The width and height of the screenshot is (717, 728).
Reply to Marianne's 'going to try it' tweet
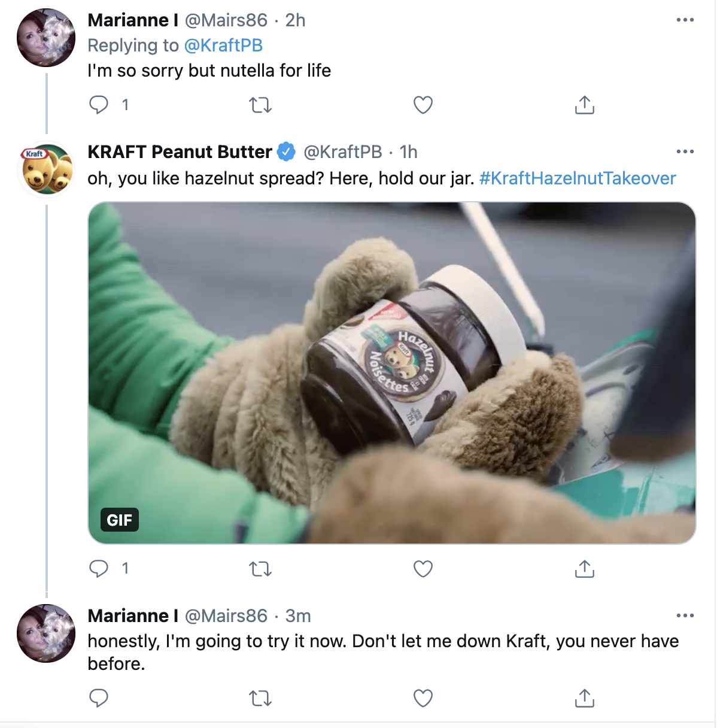(99, 698)
